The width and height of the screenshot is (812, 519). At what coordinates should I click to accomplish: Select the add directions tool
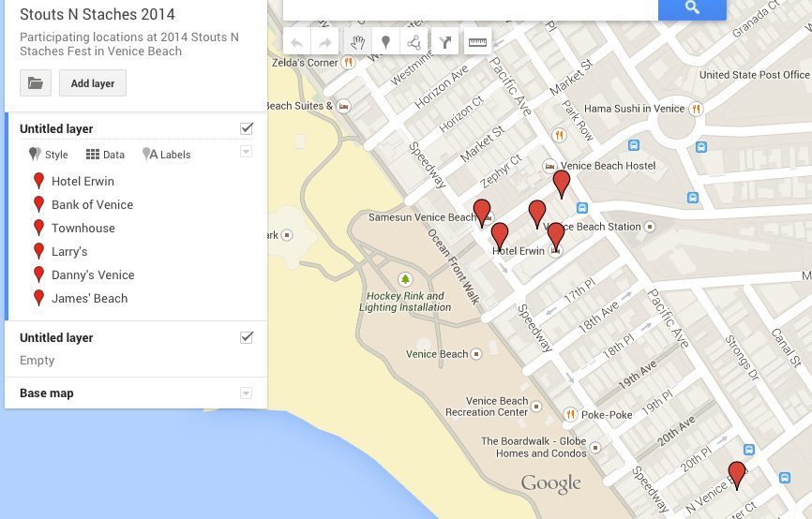click(x=445, y=42)
